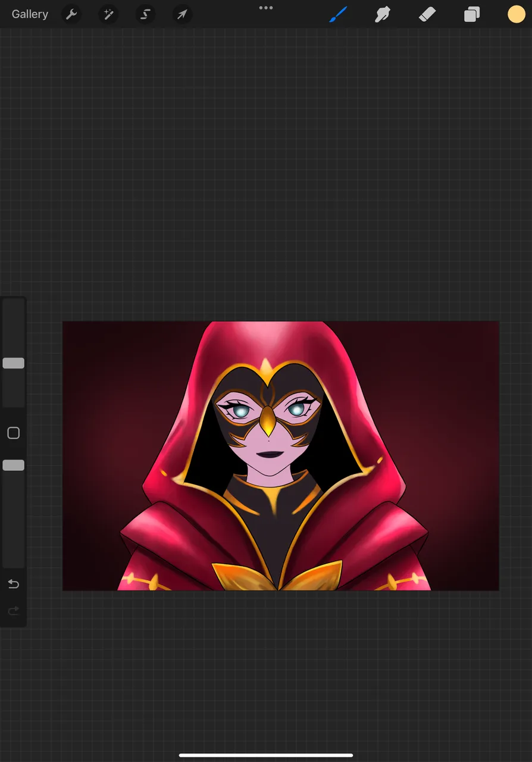Tap the home indicator bar
Image resolution: width=532 pixels, height=762 pixels.
[x=266, y=755]
